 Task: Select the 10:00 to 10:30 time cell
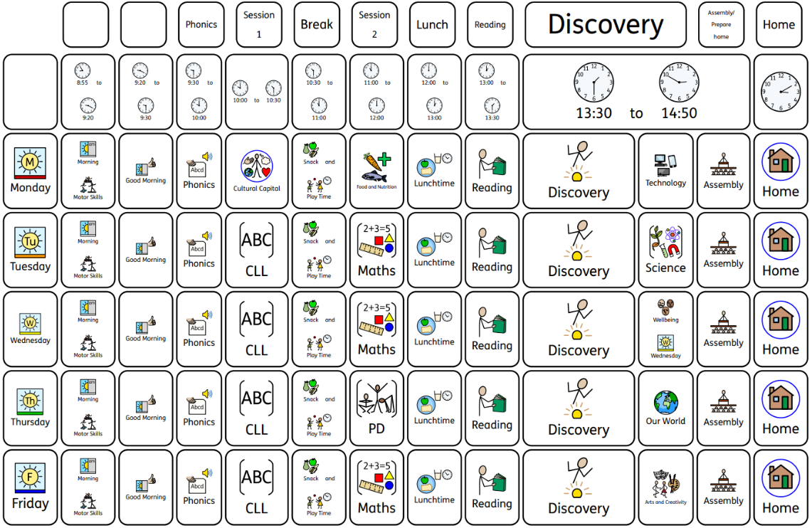(x=256, y=92)
